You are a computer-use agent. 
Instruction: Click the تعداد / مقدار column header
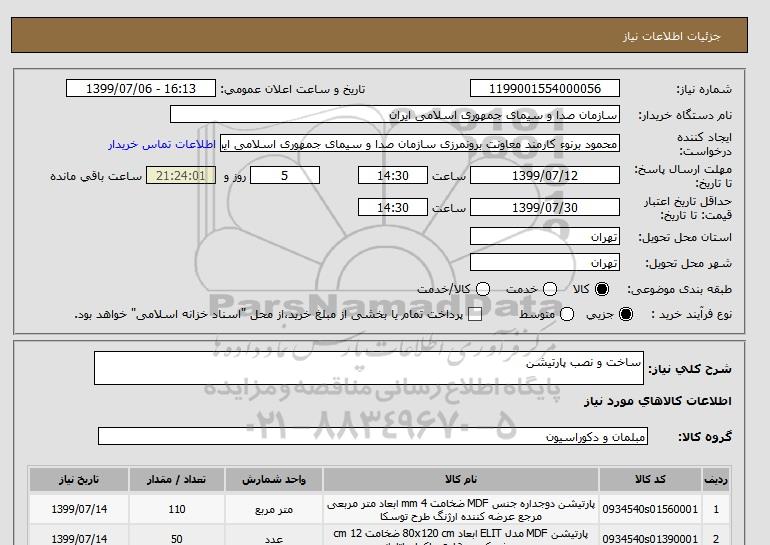[x=177, y=479]
